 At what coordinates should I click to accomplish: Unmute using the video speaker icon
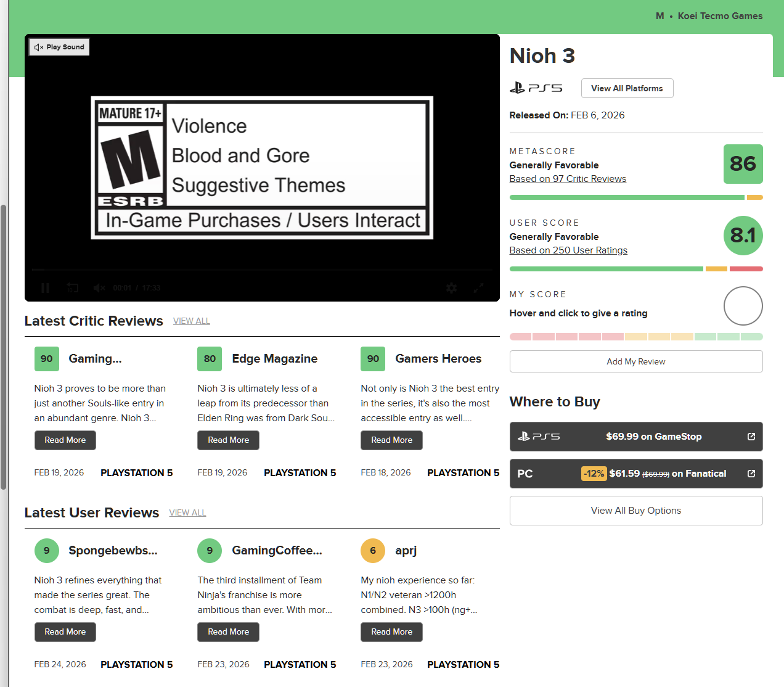(x=99, y=288)
